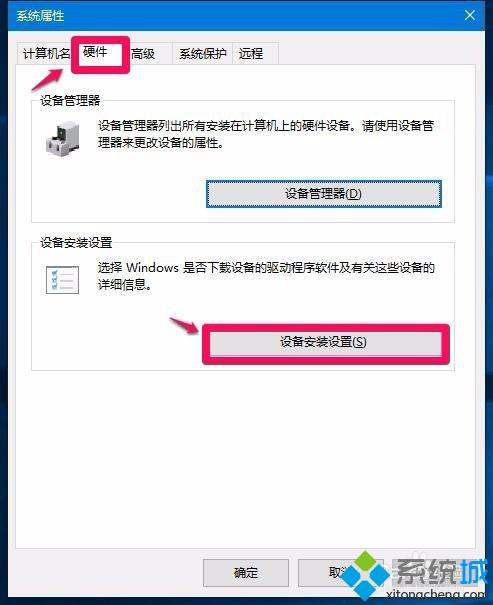Click the device installation settings checklist icon
Image resolution: width=493 pixels, height=605 pixels.
(x=62, y=280)
